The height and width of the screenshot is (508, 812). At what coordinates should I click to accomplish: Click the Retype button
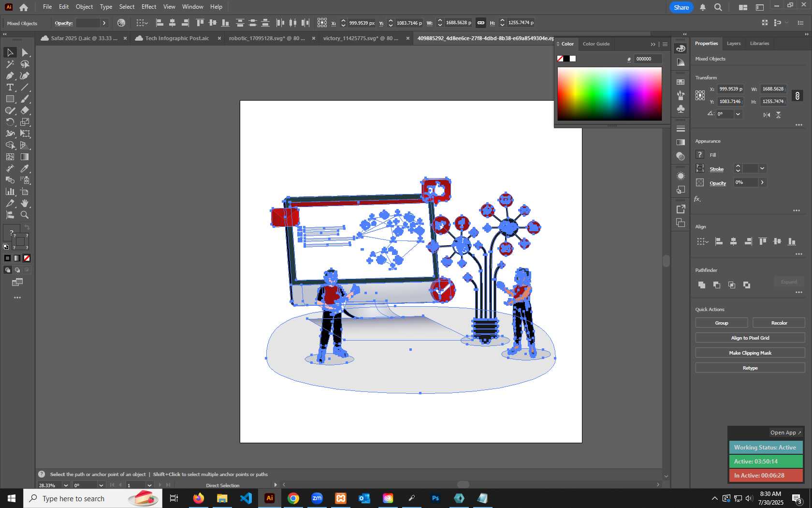[x=750, y=368]
